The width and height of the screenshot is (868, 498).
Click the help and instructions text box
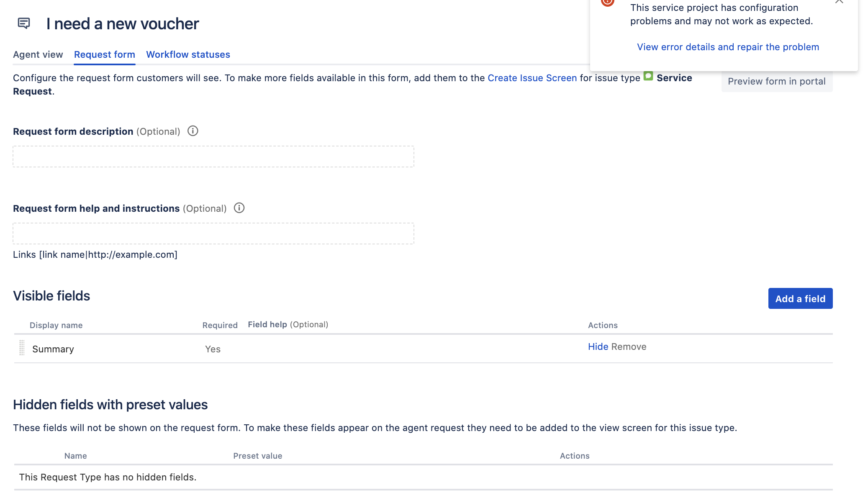(213, 234)
